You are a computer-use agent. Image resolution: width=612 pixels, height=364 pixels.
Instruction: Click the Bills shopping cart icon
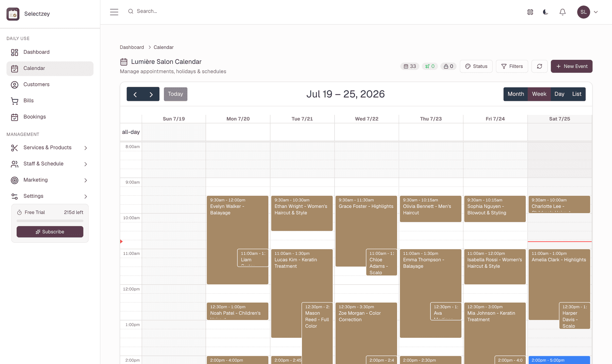click(x=15, y=101)
